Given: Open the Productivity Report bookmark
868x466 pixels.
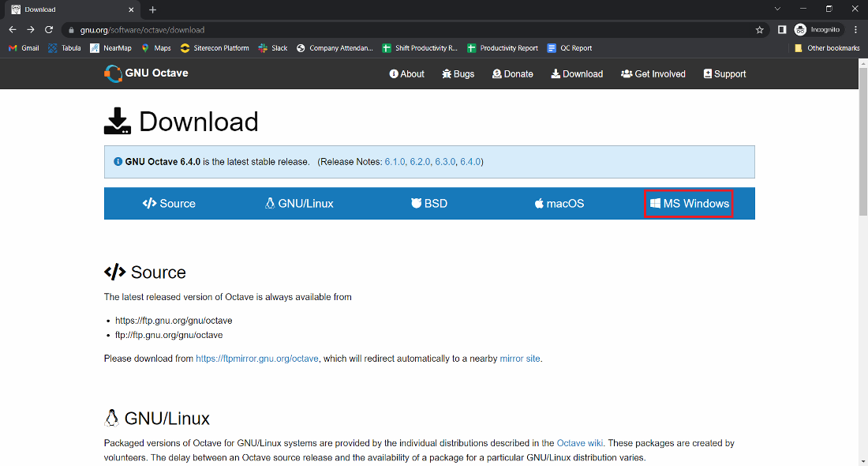Looking at the screenshot, I should [x=503, y=48].
